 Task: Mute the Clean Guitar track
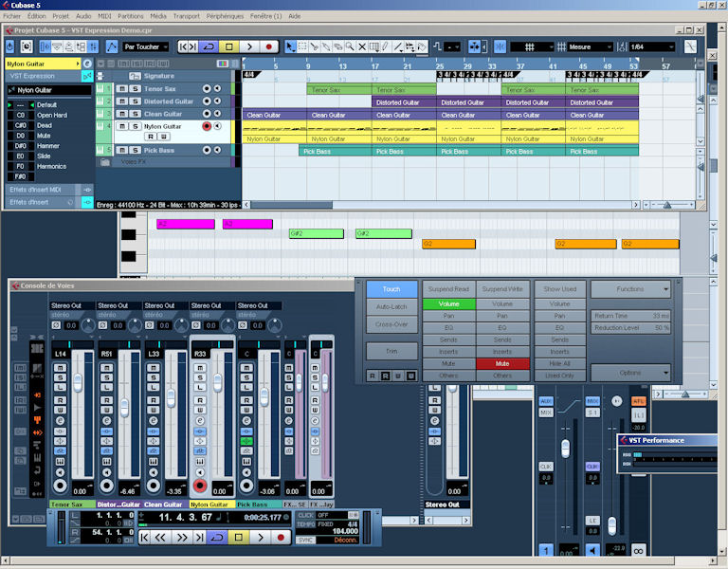point(121,114)
